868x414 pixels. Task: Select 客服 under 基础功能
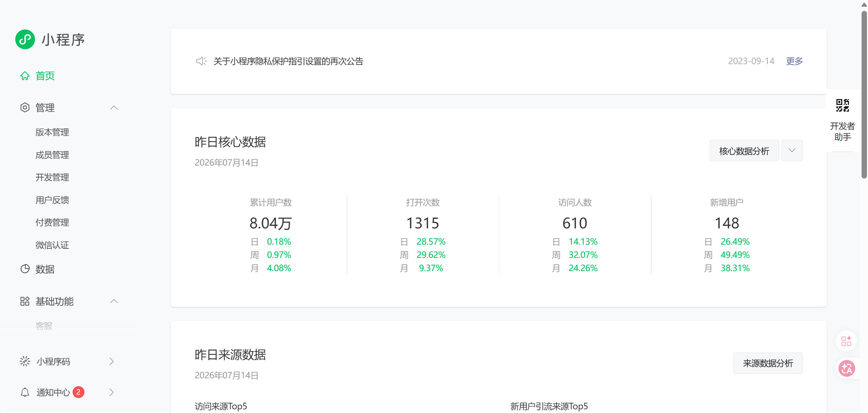click(44, 326)
